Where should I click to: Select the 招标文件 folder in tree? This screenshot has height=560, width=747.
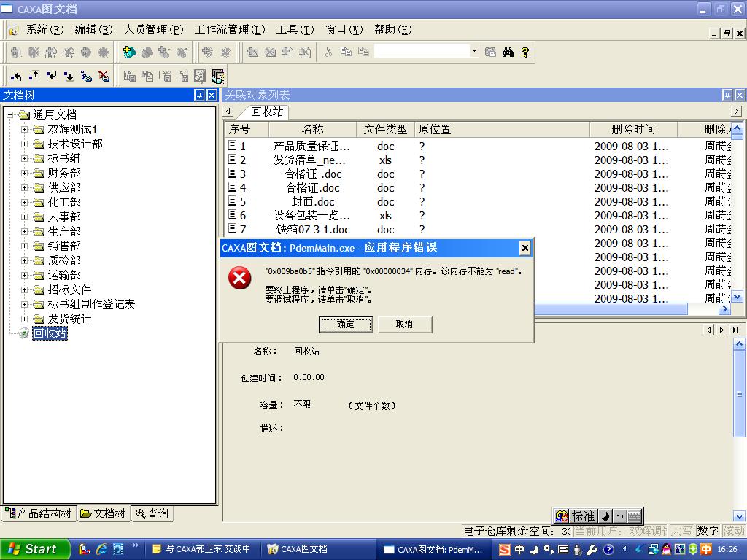69,289
